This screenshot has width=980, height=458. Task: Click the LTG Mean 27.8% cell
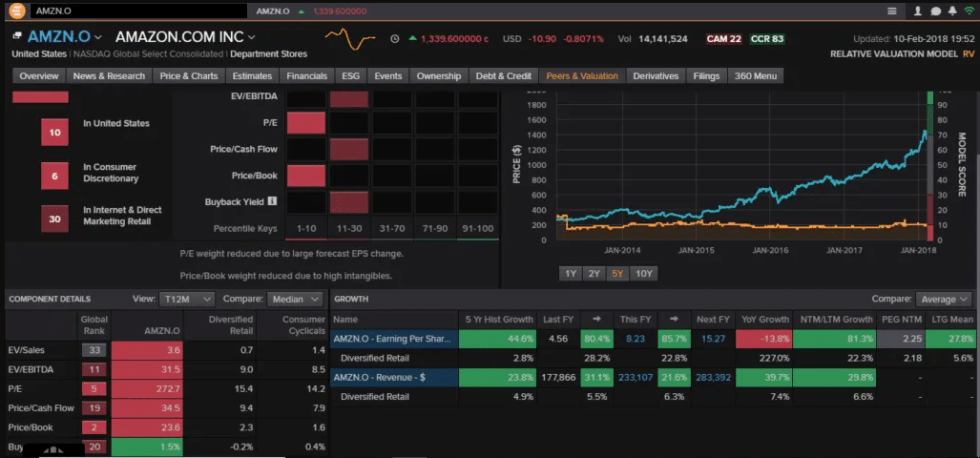coord(950,340)
